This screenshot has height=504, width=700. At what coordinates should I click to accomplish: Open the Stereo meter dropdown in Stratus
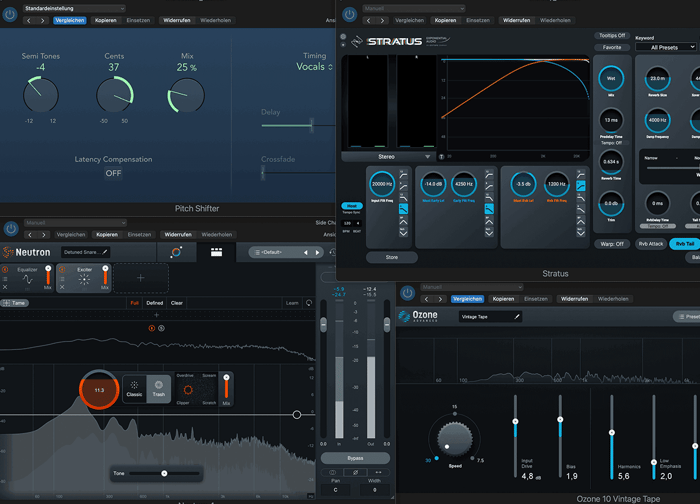387,157
